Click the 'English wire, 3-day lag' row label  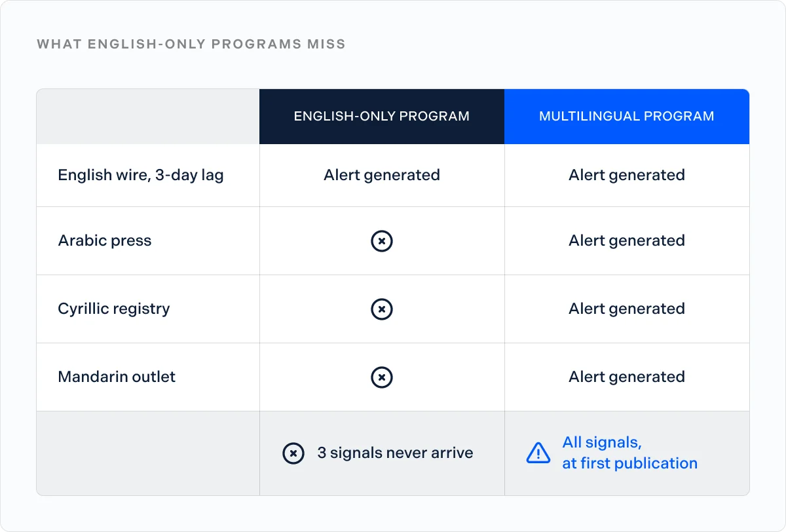point(141,176)
